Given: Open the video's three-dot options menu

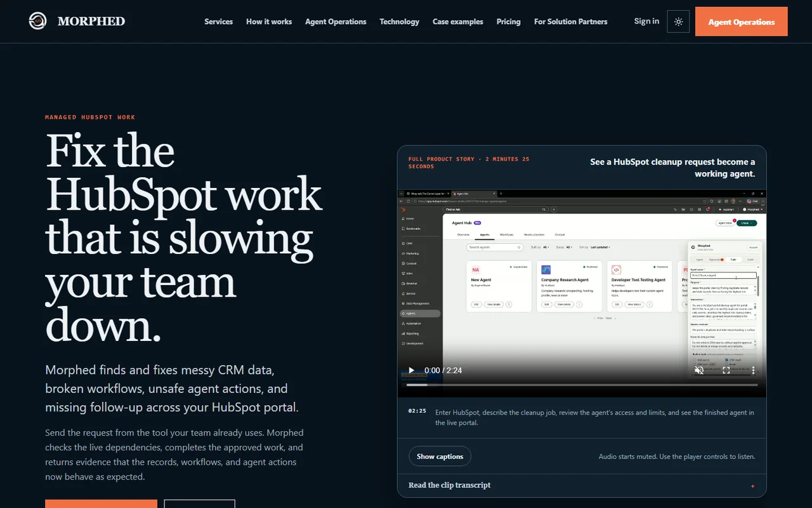Looking at the screenshot, I should pos(753,370).
